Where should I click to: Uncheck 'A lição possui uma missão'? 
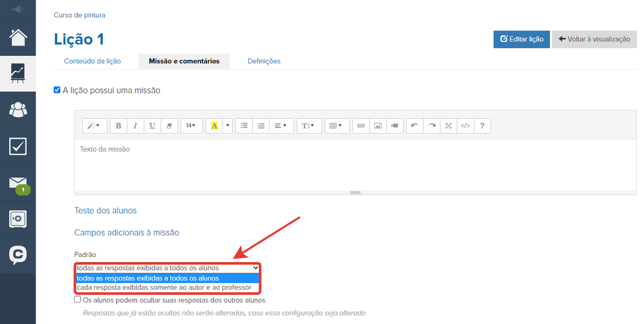pos(57,90)
